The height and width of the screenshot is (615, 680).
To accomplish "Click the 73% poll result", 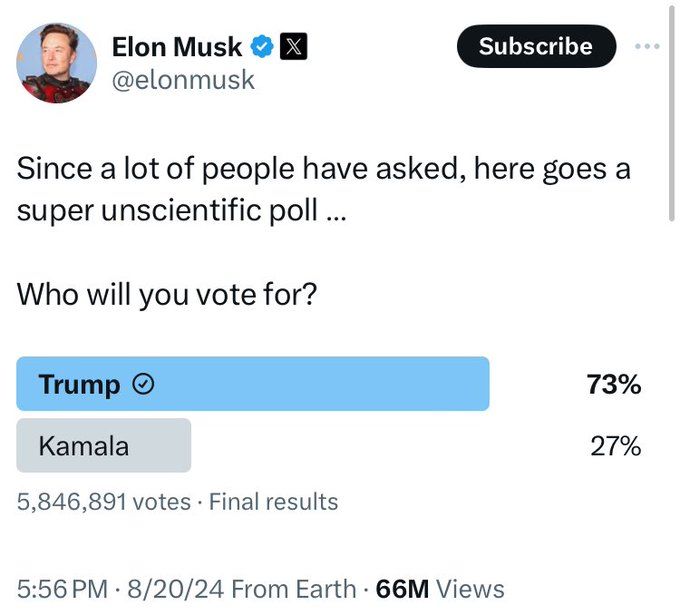I will [x=614, y=385].
